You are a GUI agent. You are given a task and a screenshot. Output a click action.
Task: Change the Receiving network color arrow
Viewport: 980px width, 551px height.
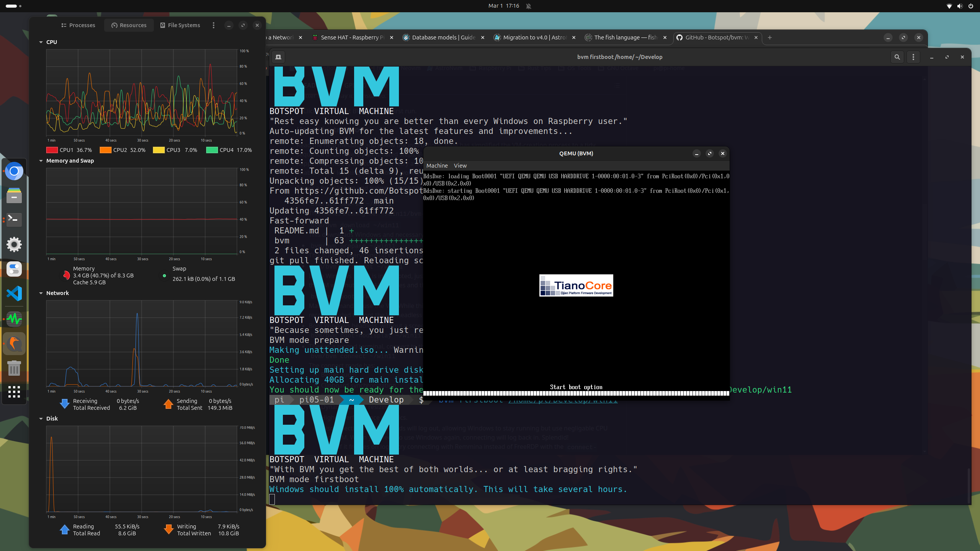(x=65, y=404)
